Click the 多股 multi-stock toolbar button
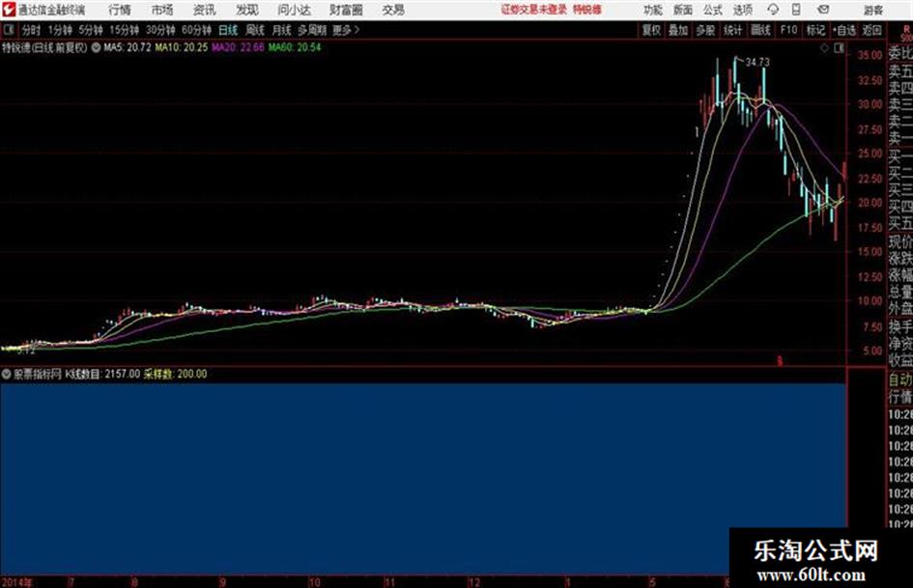This screenshot has height=588, width=913. pos(705,30)
